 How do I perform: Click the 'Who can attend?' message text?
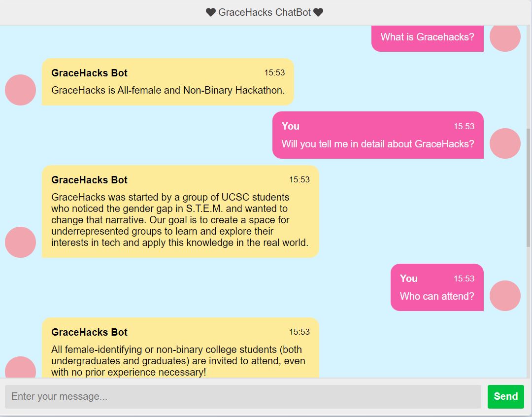(437, 296)
